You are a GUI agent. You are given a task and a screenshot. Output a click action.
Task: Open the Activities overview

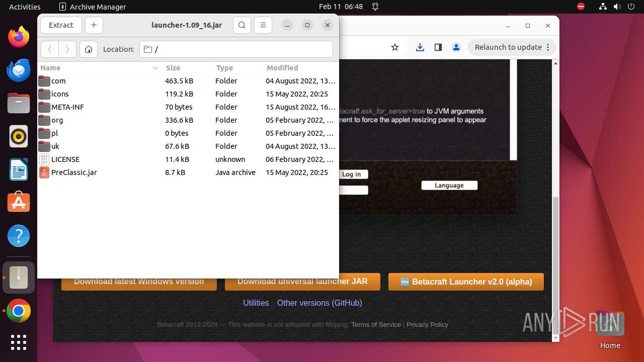click(25, 7)
